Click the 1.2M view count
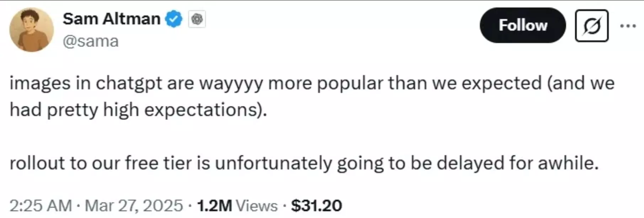This screenshot has width=644, height=218. tap(214, 206)
